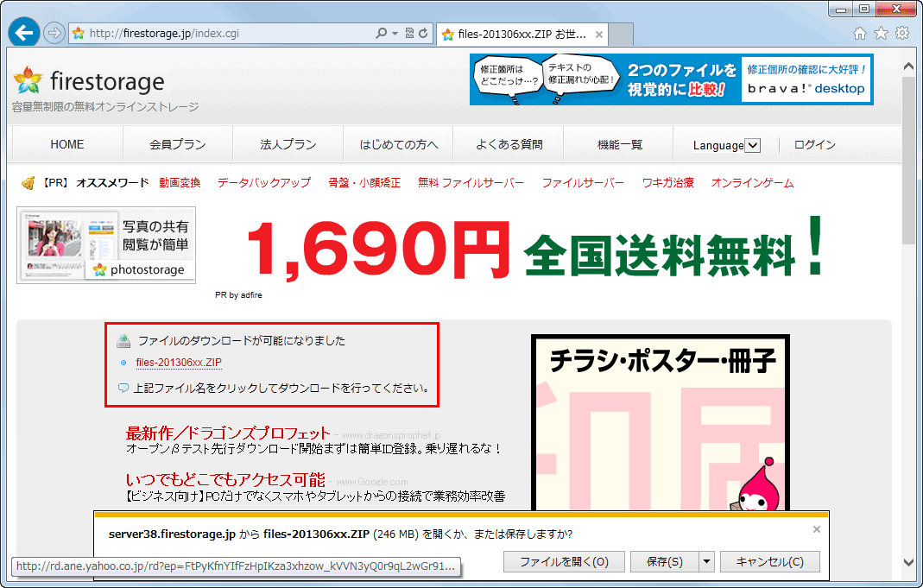Click the Back navigation arrow

[22, 32]
